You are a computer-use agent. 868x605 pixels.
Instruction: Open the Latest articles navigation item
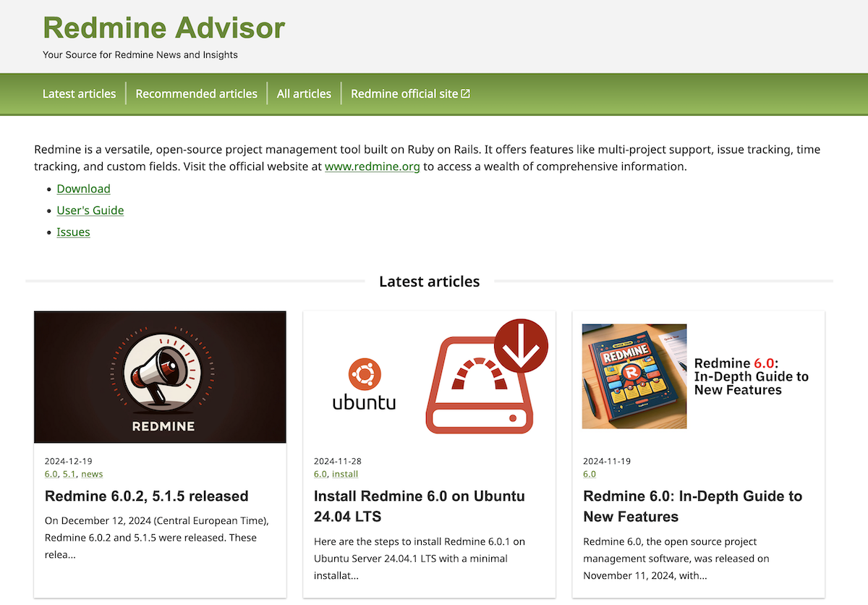[x=79, y=93]
